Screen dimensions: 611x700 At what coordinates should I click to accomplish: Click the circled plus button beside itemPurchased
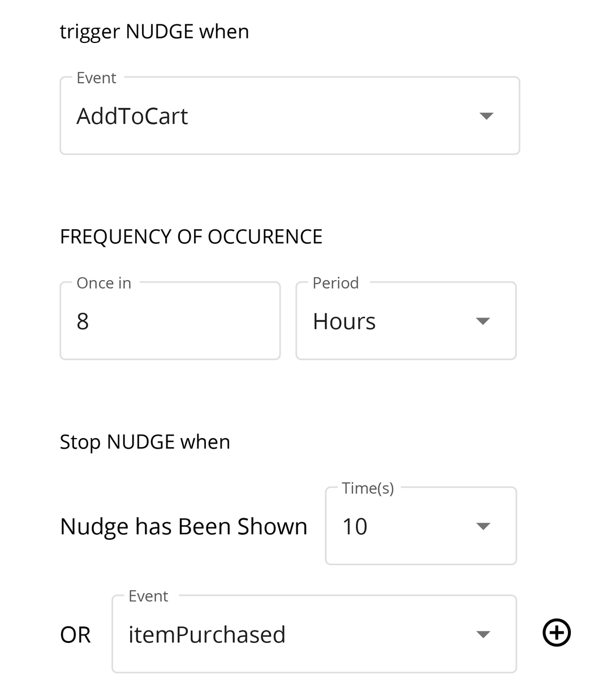556,633
